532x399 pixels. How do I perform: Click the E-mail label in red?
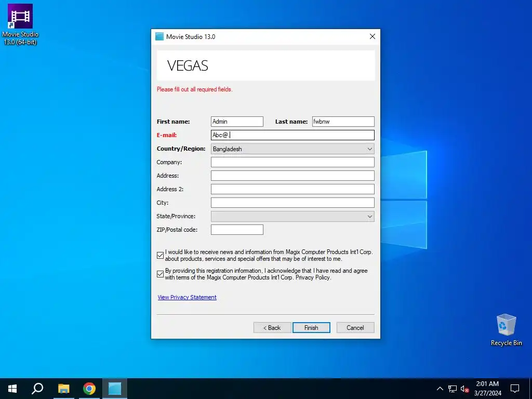[x=167, y=135]
